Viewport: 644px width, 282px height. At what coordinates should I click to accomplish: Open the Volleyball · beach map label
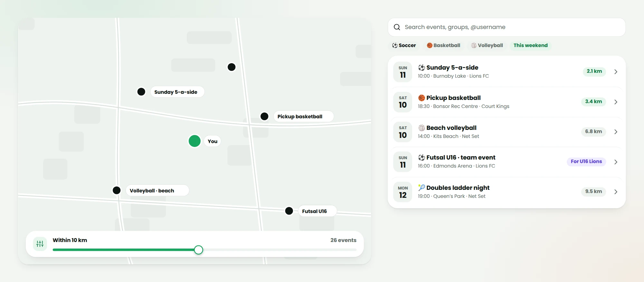pyautogui.click(x=157, y=190)
